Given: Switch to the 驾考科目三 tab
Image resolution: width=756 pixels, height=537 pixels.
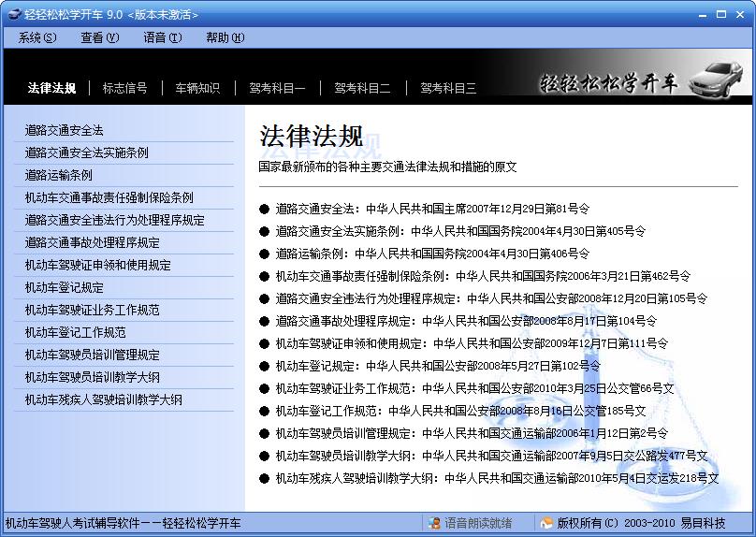Looking at the screenshot, I should pos(448,88).
